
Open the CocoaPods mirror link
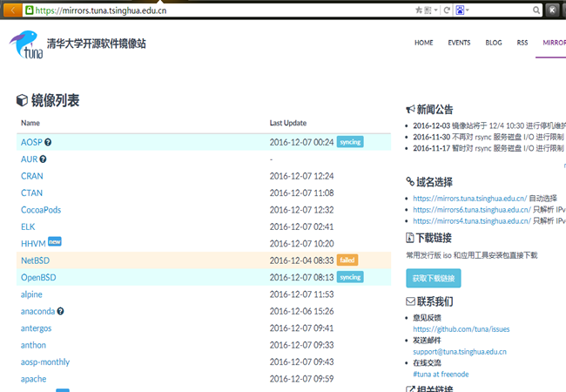point(41,210)
